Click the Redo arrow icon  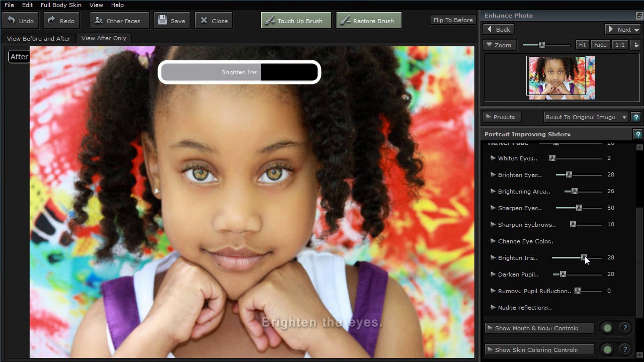tap(51, 20)
